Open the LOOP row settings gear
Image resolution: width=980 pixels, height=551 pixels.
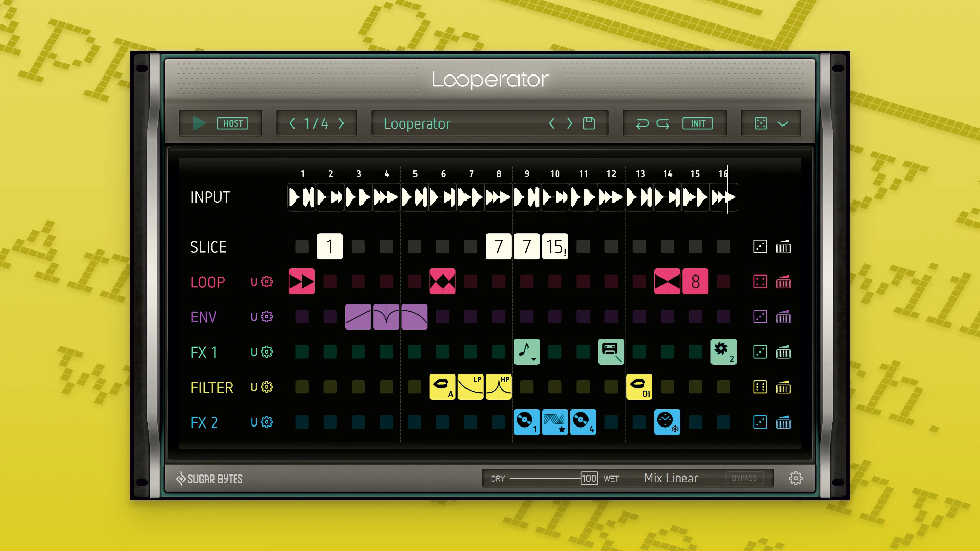click(266, 281)
